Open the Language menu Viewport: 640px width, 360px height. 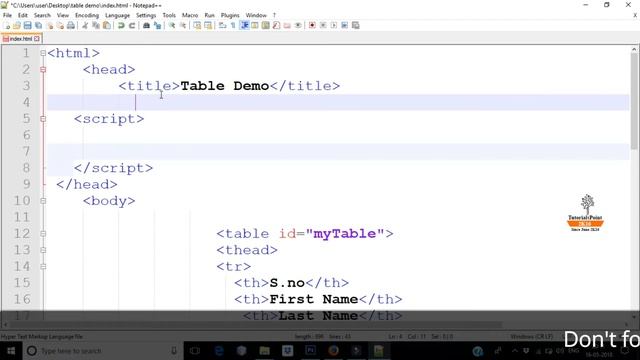coord(117,15)
